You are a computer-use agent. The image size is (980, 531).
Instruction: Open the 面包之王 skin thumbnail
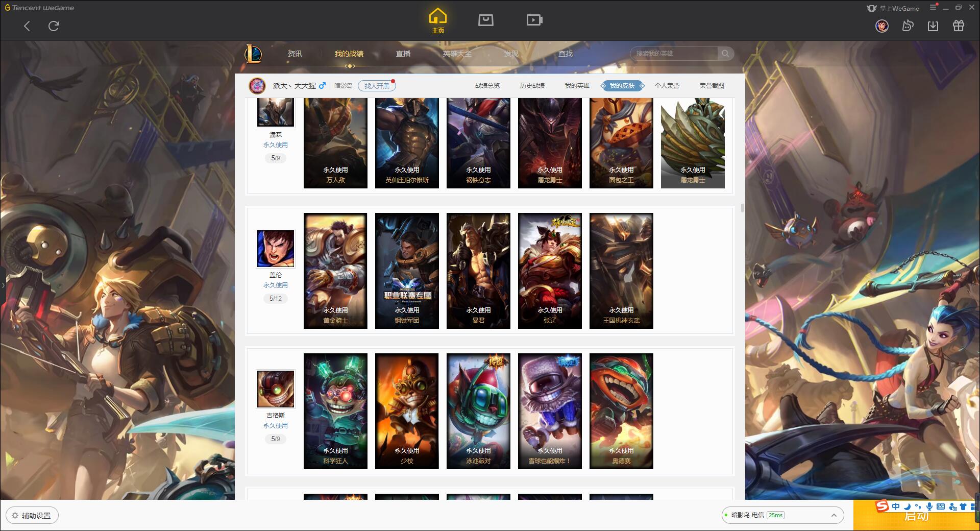click(621, 143)
